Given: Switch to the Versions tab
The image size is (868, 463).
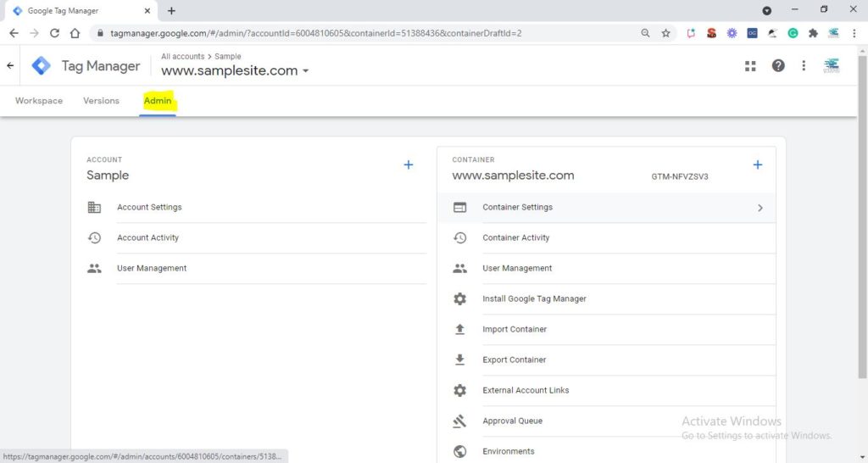Looking at the screenshot, I should 102,101.
